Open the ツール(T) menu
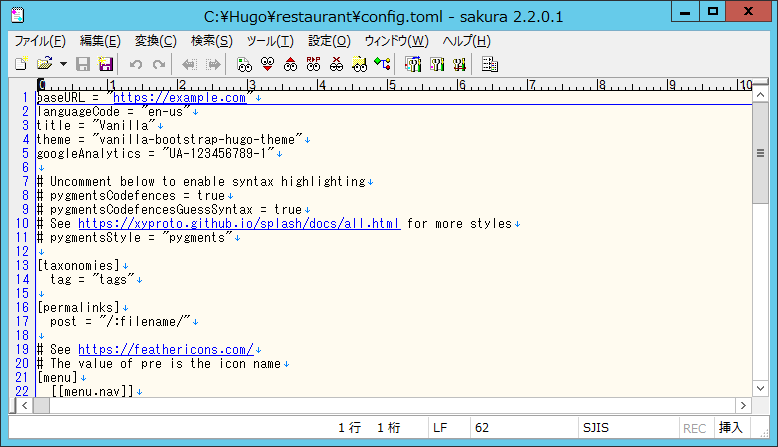778x447 pixels. [270, 41]
